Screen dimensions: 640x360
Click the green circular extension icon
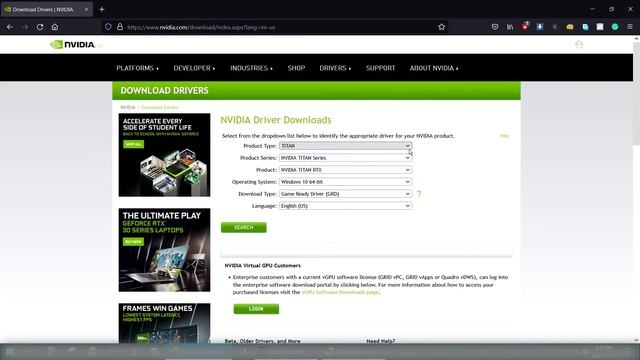pos(615,27)
